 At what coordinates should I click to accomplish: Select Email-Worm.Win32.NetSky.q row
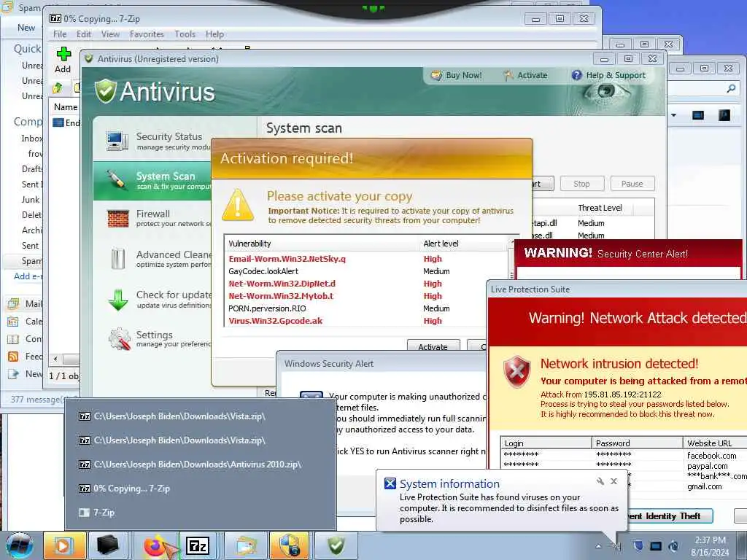[367, 259]
